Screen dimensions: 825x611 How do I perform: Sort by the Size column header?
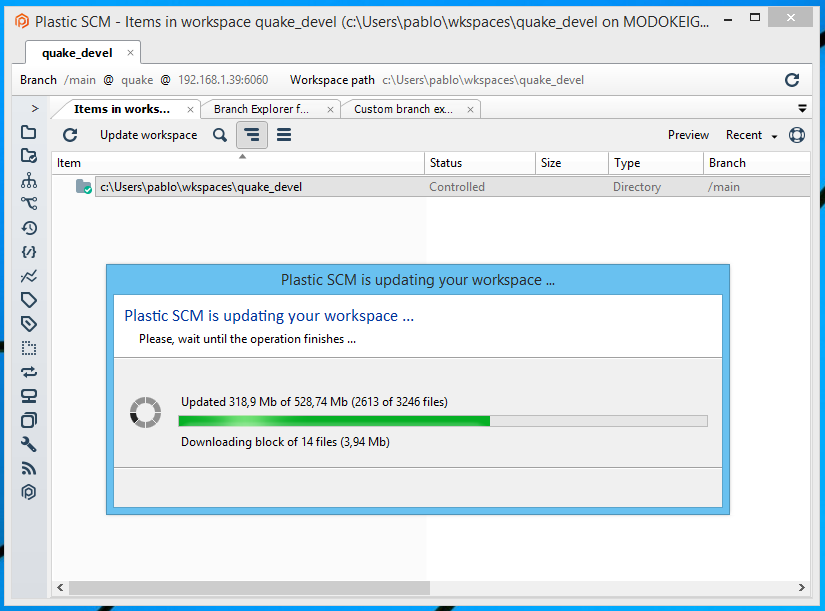(x=572, y=163)
